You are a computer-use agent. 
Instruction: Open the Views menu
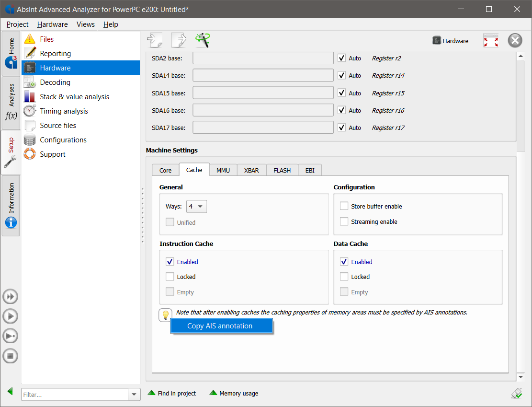tap(86, 24)
